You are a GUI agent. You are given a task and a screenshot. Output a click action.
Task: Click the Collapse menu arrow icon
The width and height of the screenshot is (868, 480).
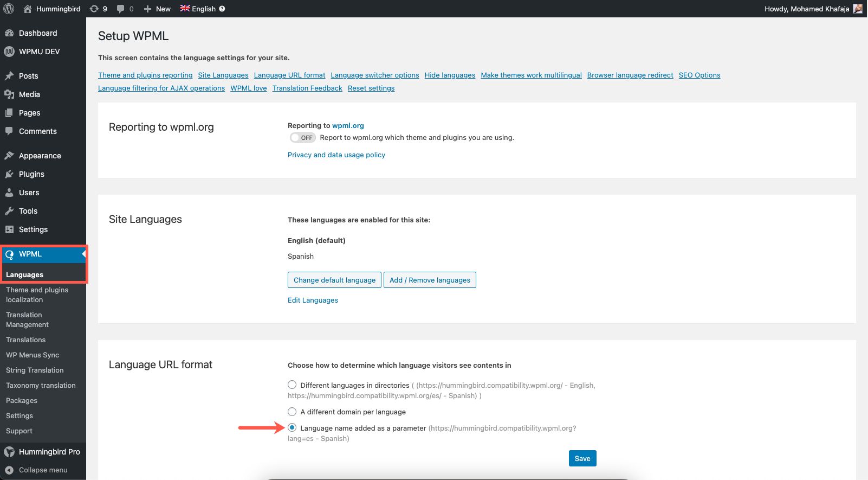(9, 470)
